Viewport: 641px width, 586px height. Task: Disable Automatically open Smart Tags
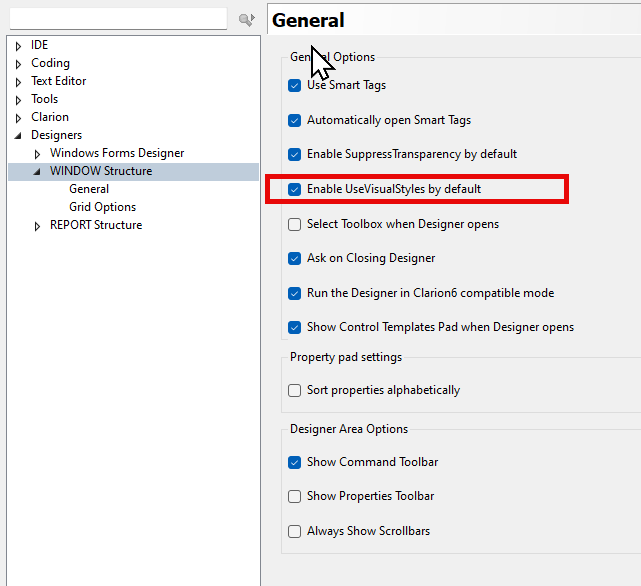(x=295, y=121)
